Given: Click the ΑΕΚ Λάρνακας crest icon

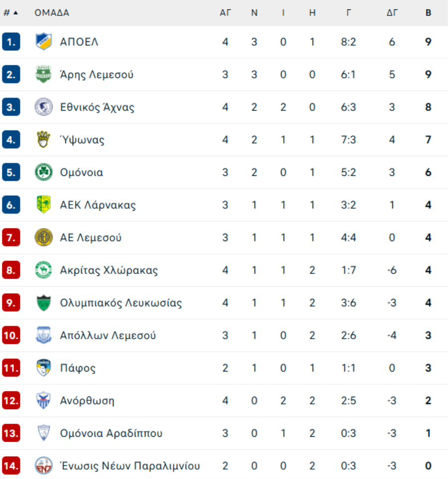Looking at the screenshot, I should point(43,205).
